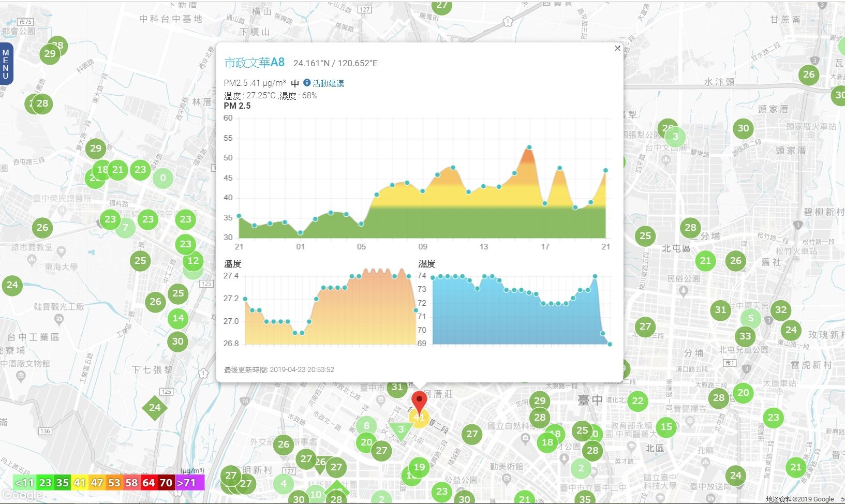
Task: Select the 7 sensor marker
Action: (x=125, y=228)
